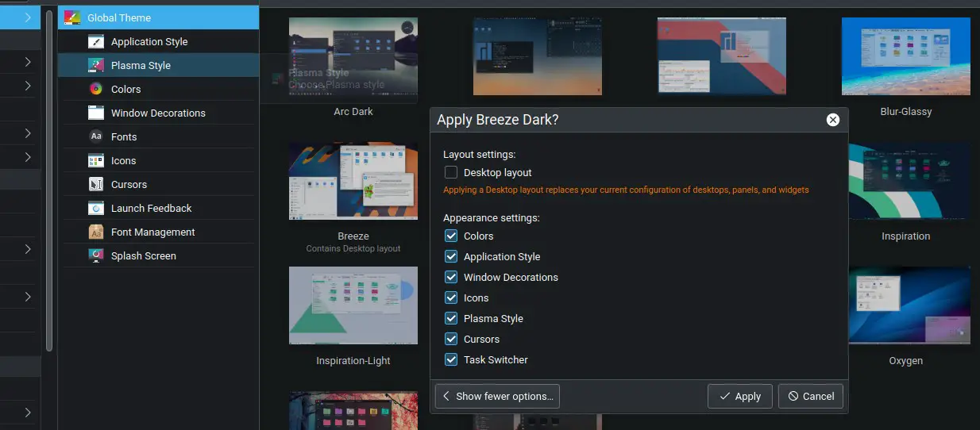Uncheck the Plasma Style checkbox
The width and height of the screenshot is (980, 430).
coord(451,318)
